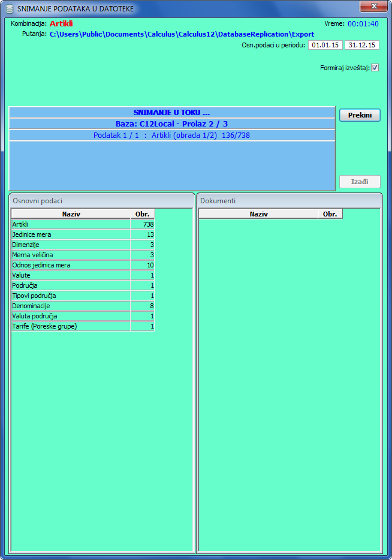Sort Osnovni podaci by Naziv column header
Viewport: 392px width, 560px height.
pyautogui.click(x=71, y=214)
